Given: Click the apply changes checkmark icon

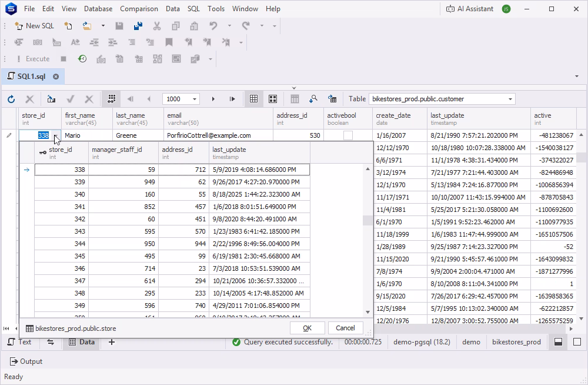Looking at the screenshot, I should pyautogui.click(x=70, y=99).
